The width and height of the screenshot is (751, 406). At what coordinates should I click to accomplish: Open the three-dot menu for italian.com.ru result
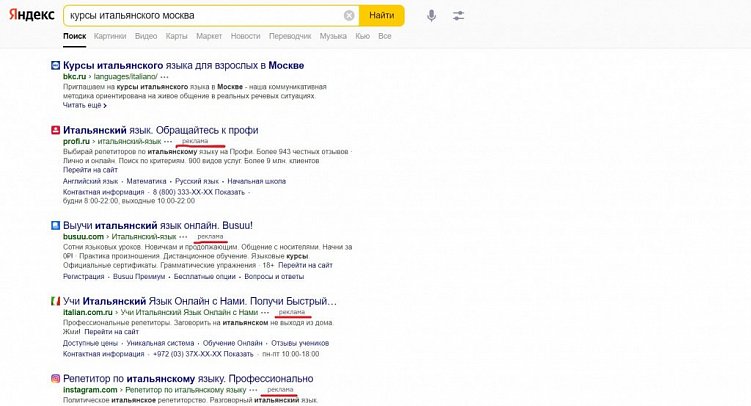pyautogui.click(x=265, y=312)
